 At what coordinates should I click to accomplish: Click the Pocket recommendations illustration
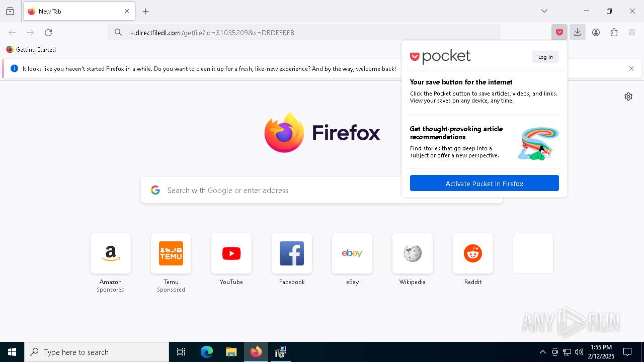tap(538, 144)
